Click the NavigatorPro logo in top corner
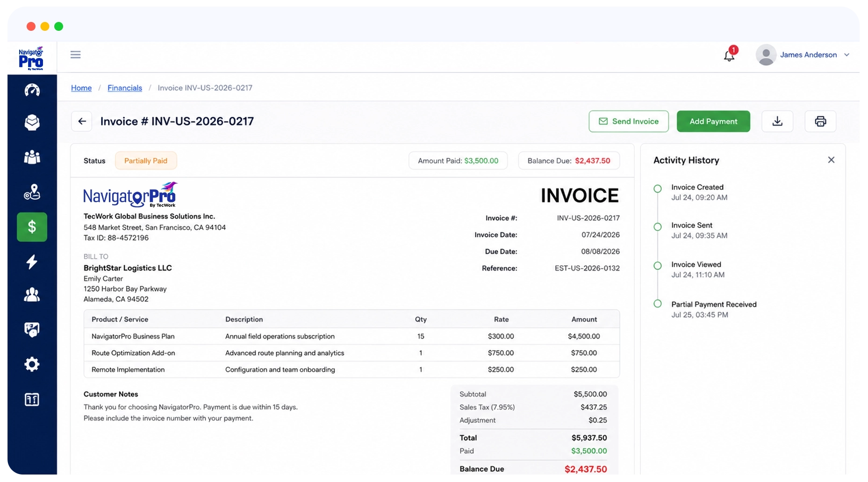The width and height of the screenshot is (868, 482). click(x=31, y=58)
